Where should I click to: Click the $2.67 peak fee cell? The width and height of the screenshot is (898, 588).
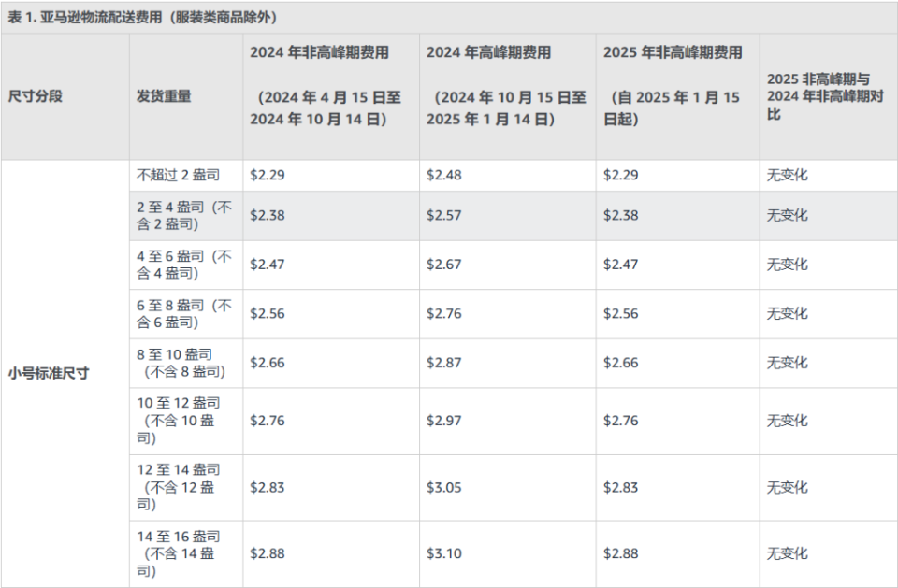coord(444,265)
